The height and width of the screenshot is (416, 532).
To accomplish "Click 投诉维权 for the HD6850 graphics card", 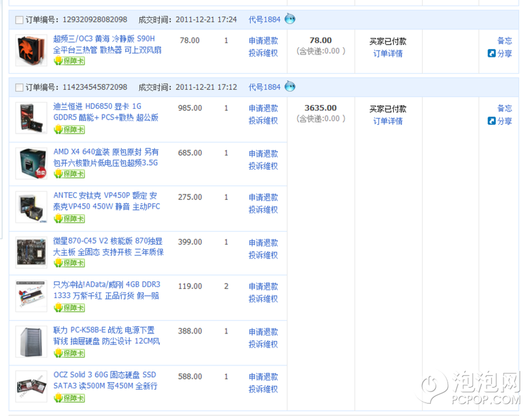I will pos(263,120).
